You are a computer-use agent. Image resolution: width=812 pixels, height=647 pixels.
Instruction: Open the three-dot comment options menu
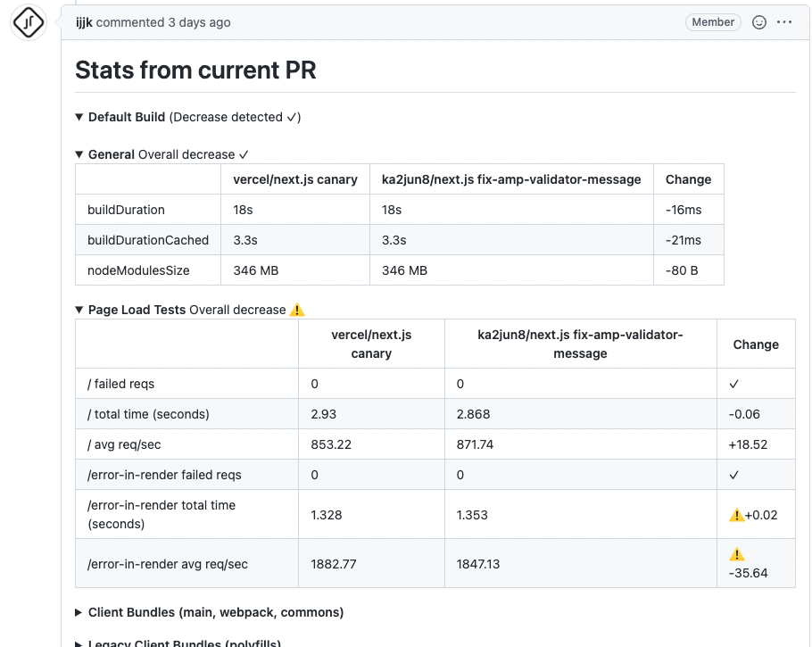784,22
